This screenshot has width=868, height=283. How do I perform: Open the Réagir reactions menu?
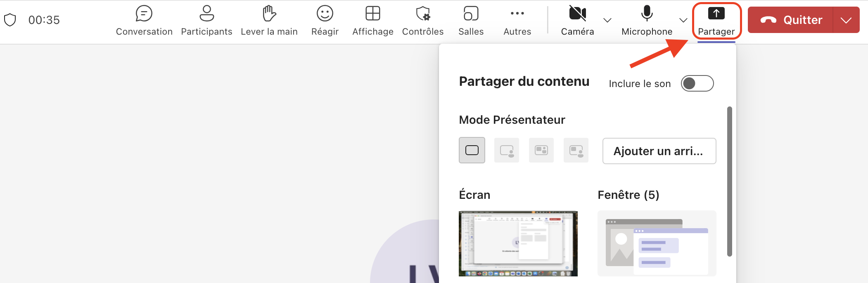(x=325, y=21)
